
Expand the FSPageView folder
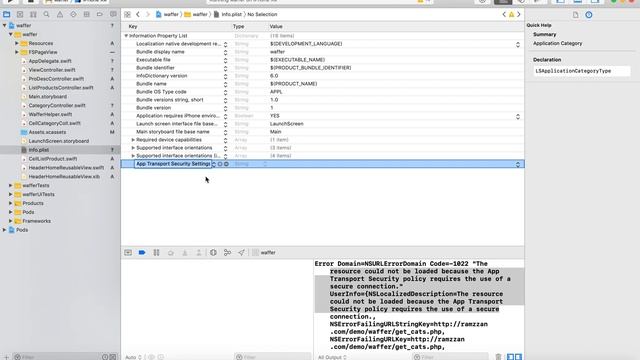(x=17, y=52)
